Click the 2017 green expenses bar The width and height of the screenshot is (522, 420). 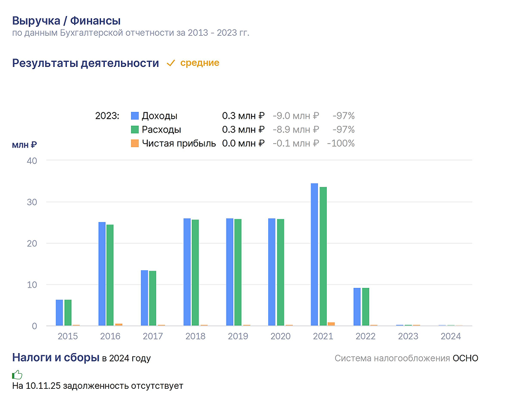pyautogui.click(x=152, y=299)
